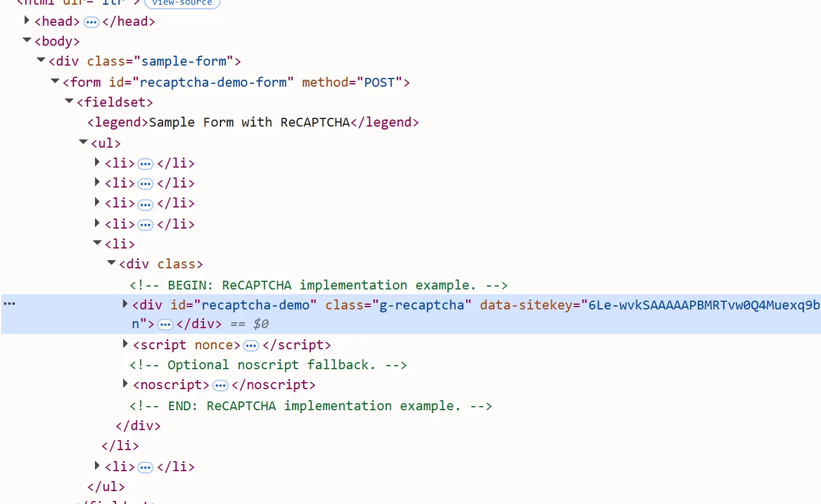The width and height of the screenshot is (821, 504).
Task: Expand the head element node
Action: (x=26, y=21)
